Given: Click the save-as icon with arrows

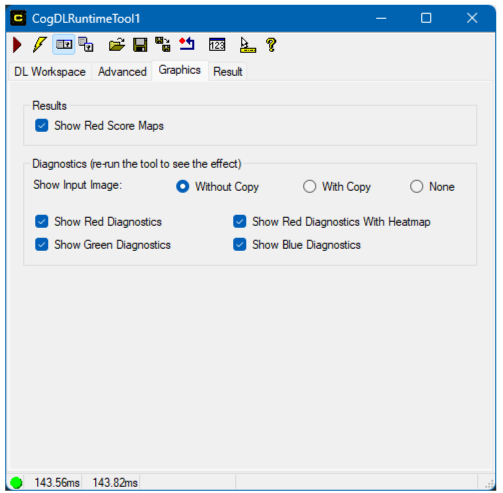Looking at the screenshot, I should coord(163,44).
